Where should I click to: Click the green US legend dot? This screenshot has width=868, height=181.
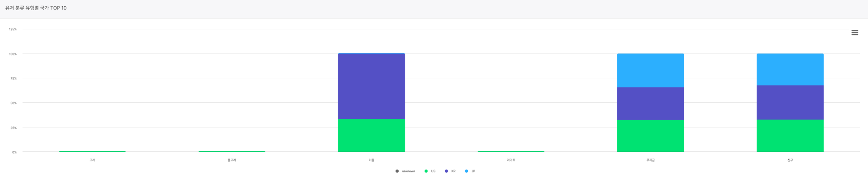pos(426,171)
